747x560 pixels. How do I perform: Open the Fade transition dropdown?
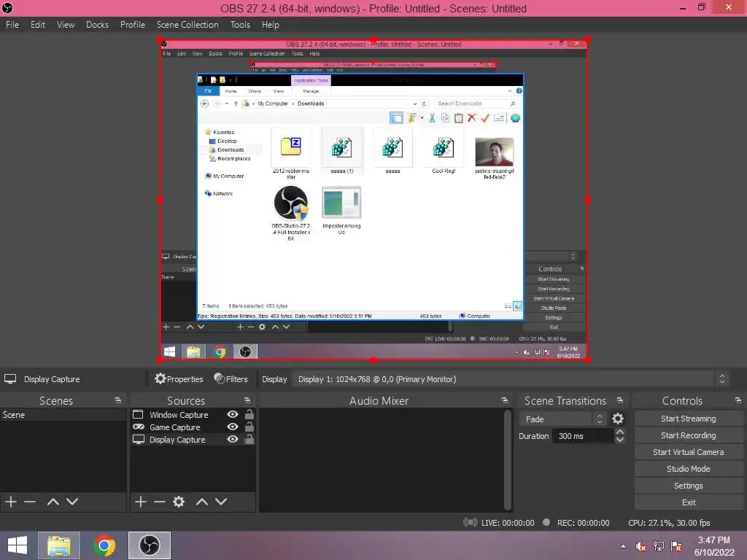click(562, 419)
